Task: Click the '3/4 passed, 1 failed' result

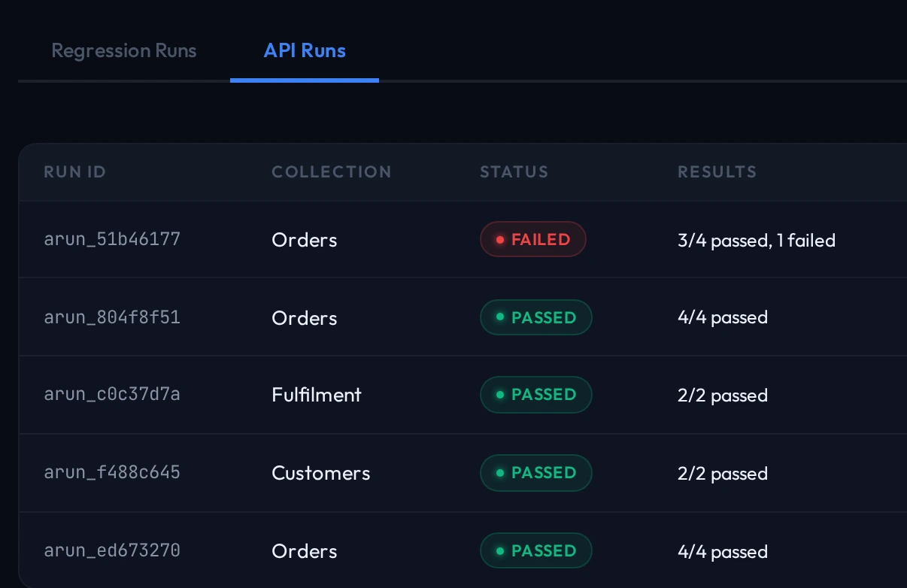Action: coord(757,241)
